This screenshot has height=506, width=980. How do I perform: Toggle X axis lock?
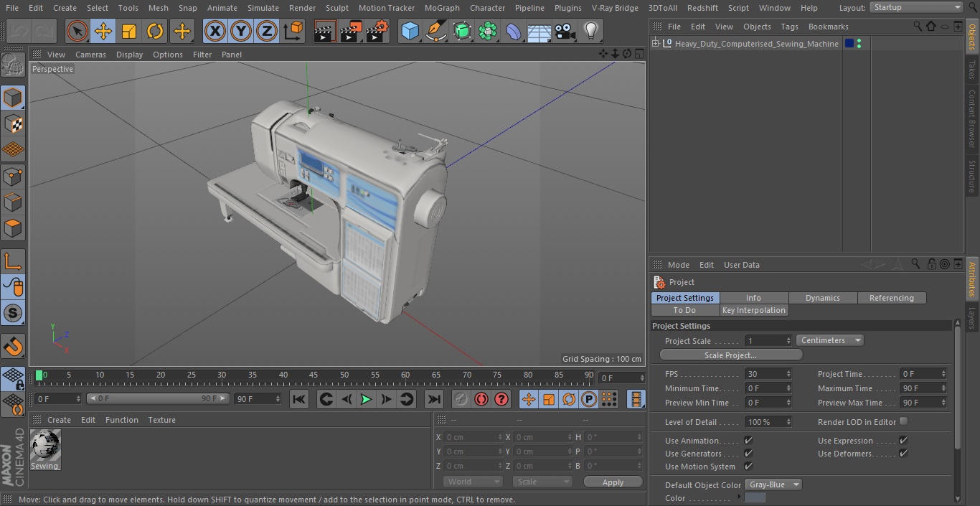pos(215,31)
